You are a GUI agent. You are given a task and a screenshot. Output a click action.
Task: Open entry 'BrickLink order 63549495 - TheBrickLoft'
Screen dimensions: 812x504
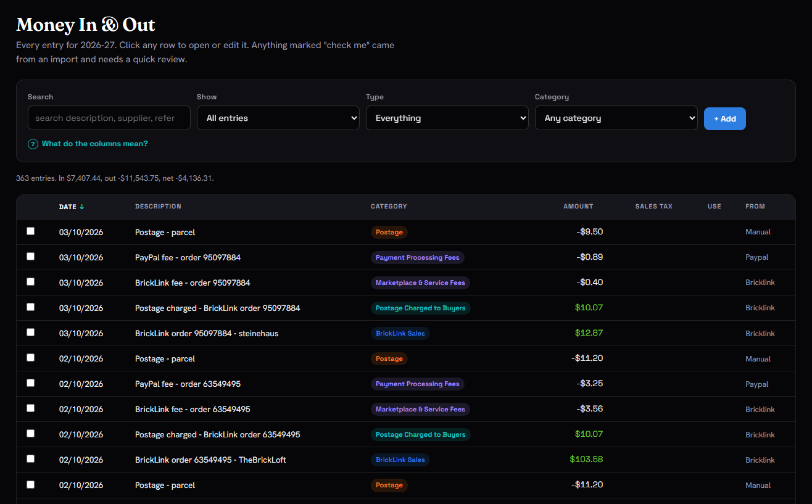210,460
